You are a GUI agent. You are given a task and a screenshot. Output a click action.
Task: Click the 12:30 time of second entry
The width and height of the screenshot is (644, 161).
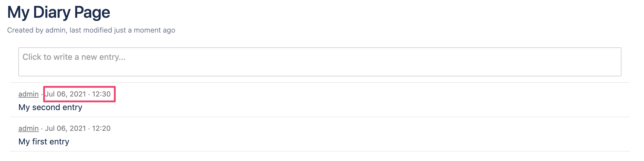click(101, 94)
